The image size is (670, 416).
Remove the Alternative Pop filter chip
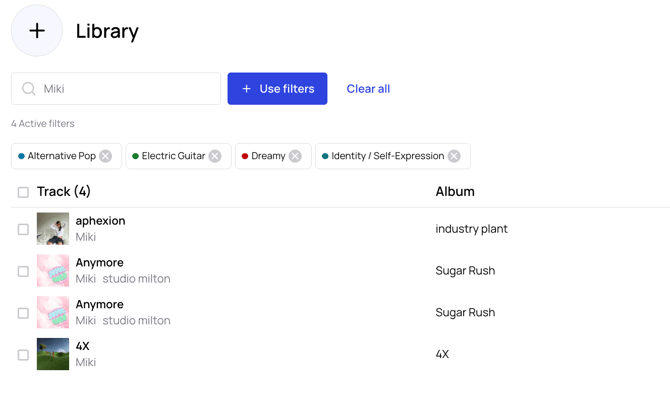click(x=106, y=156)
